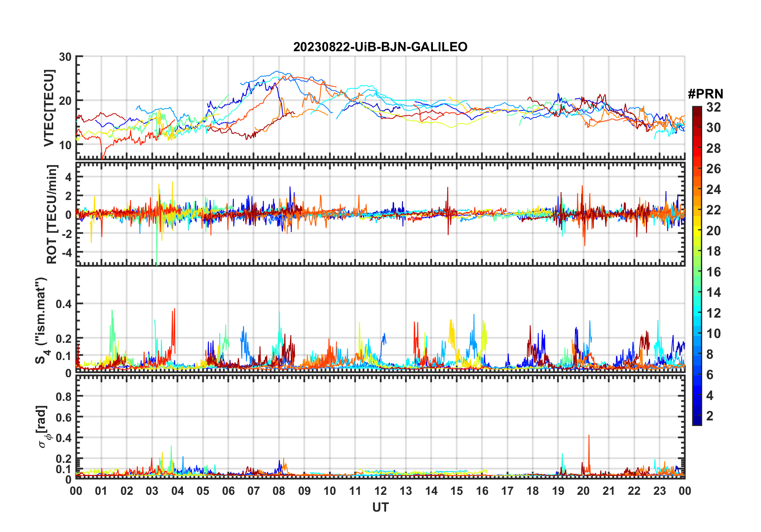Click S4 axis tick label 0.2

[64, 338]
